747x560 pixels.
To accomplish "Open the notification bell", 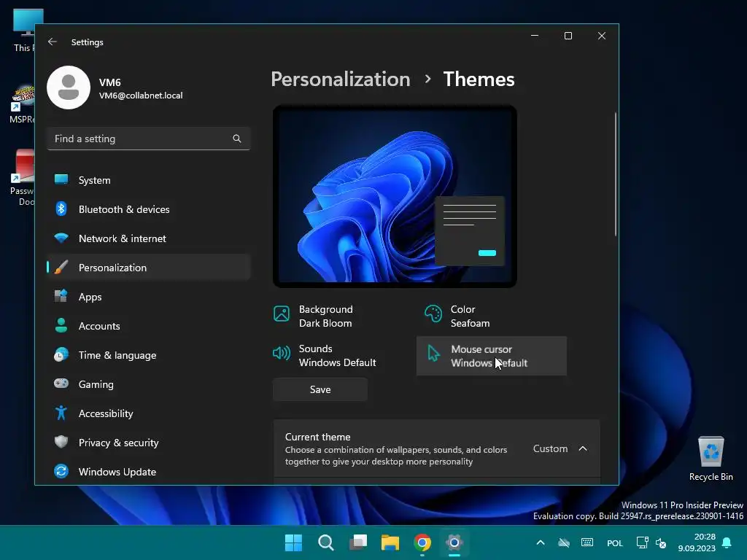I will 727,542.
